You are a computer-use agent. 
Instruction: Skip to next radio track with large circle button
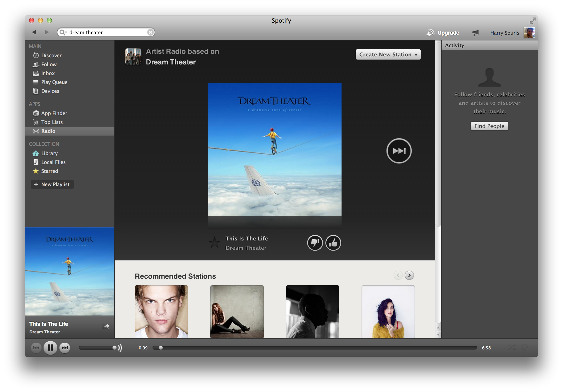click(x=399, y=151)
